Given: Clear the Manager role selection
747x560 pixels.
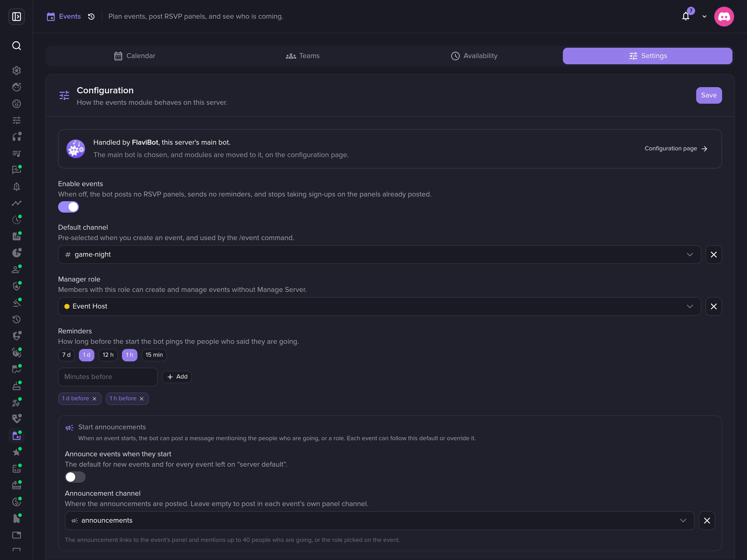Looking at the screenshot, I should [714, 306].
